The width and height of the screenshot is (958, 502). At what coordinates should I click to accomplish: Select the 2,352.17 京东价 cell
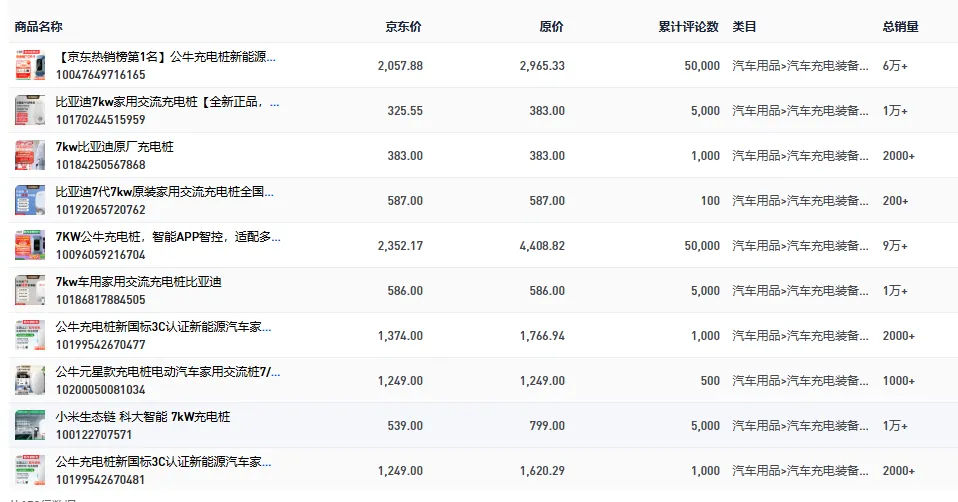400,246
